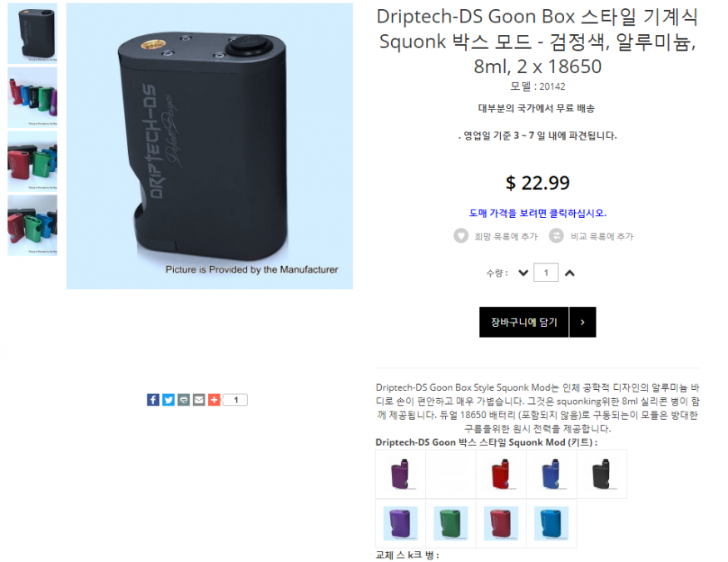Image resolution: width=728 pixels, height=562 pixels.
Task: Share product via Twitter icon
Action: (168, 400)
